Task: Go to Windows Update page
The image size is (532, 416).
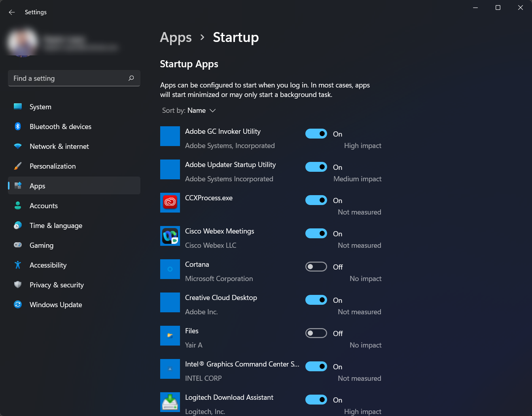Action: coord(74,304)
